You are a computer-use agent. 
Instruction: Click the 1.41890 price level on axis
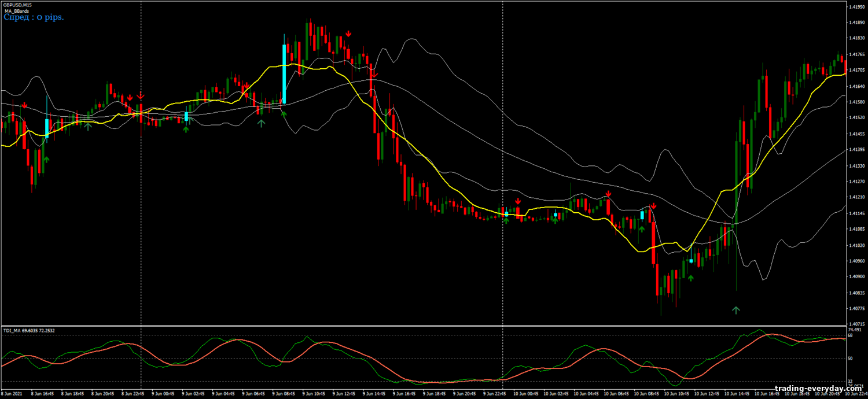pyautogui.click(x=856, y=23)
